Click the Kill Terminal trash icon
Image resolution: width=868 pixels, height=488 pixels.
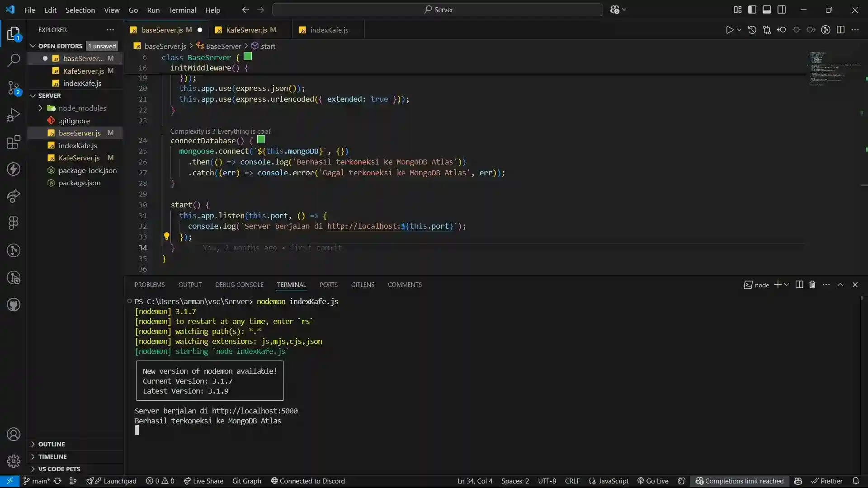pyautogui.click(x=812, y=285)
